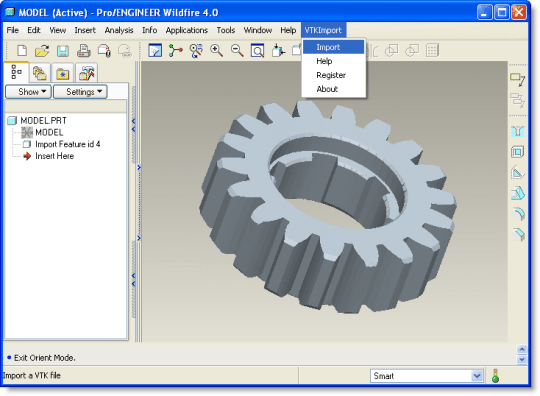Toggle spin center icon in toolbar
The height and width of the screenshot is (396, 540).
[175, 51]
